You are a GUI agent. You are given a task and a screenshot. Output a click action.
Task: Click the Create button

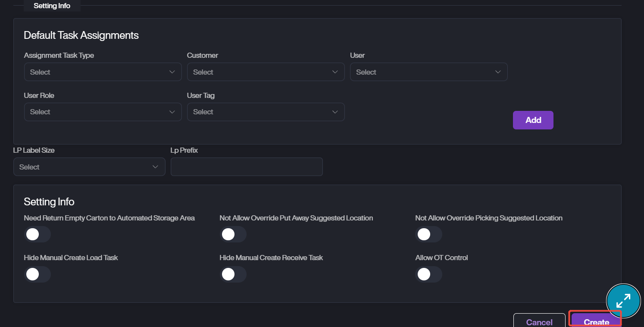click(x=596, y=321)
